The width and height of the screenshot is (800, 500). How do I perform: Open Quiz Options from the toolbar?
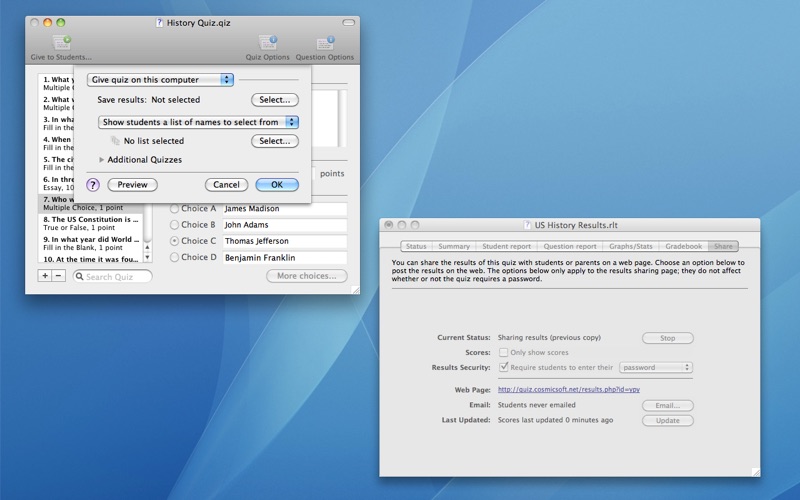pos(267,43)
